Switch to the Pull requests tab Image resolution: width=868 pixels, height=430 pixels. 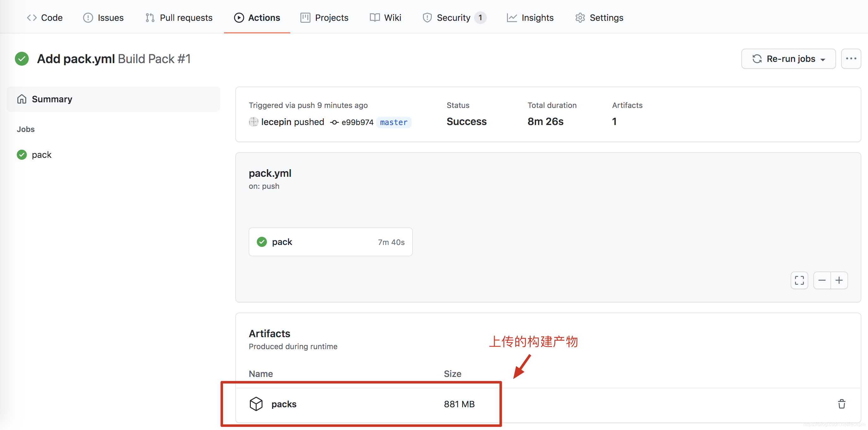click(179, 17)
